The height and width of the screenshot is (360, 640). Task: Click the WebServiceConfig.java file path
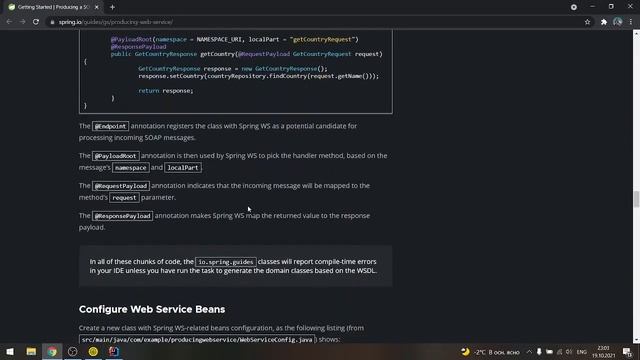tap(197, 340)
